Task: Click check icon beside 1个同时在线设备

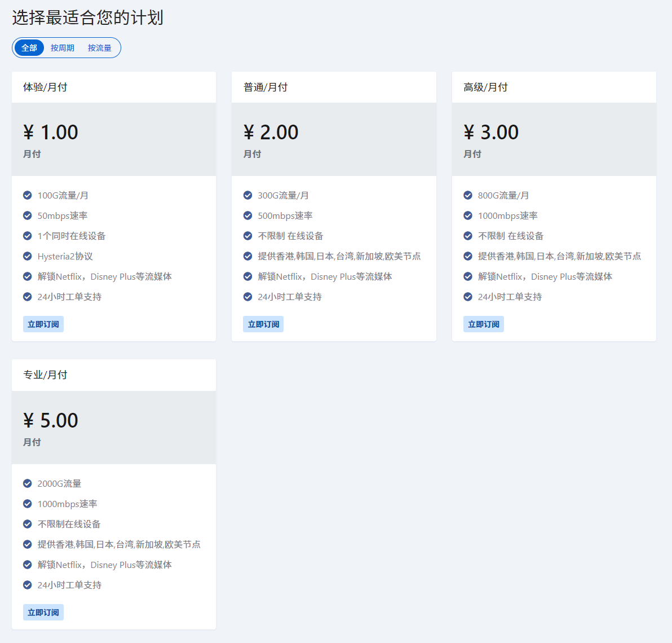Action: click(x=28, y=236)
